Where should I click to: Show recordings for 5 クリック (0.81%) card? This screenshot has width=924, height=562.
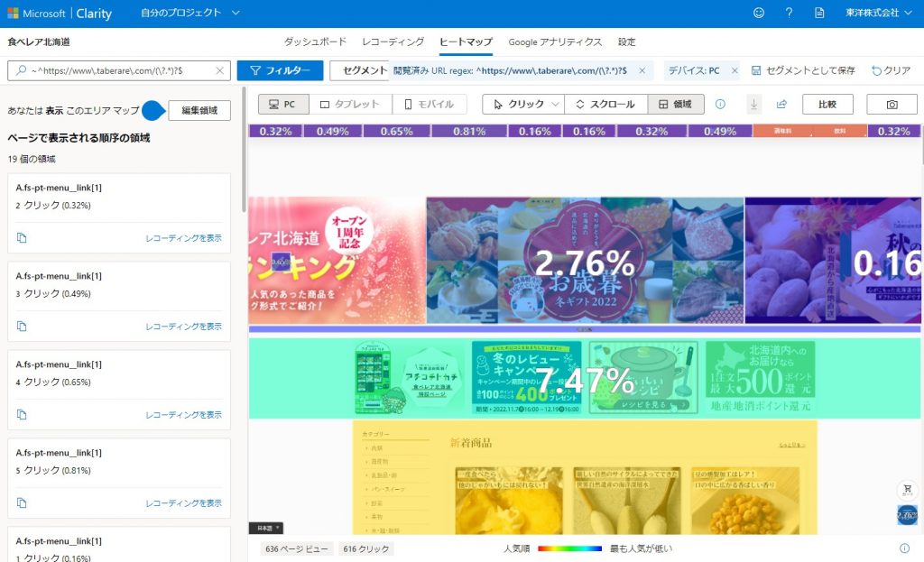[184, 503]
